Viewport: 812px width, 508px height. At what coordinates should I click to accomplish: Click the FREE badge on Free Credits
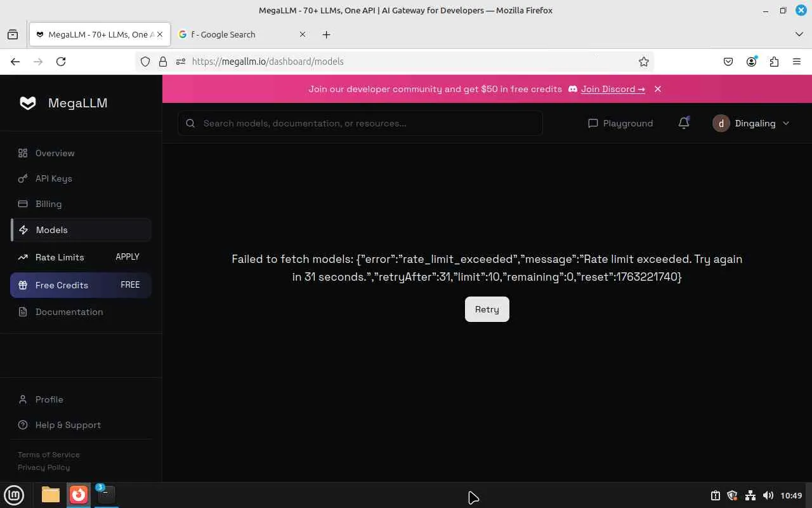130,285
